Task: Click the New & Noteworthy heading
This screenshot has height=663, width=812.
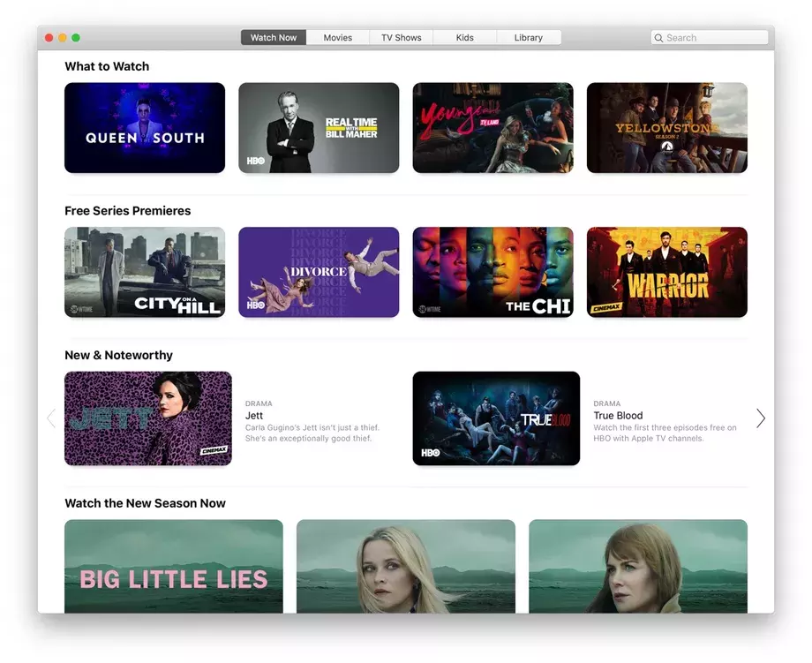Action: pos(118,355)
